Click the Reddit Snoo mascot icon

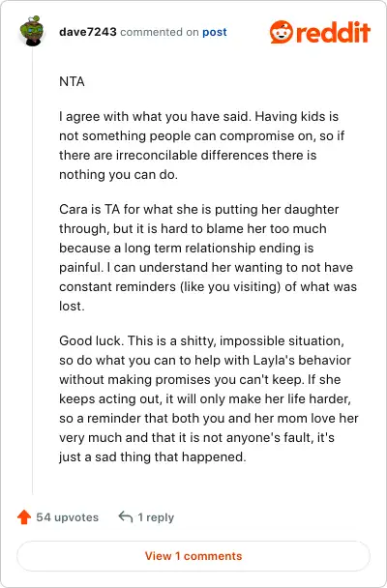point(282,32)
